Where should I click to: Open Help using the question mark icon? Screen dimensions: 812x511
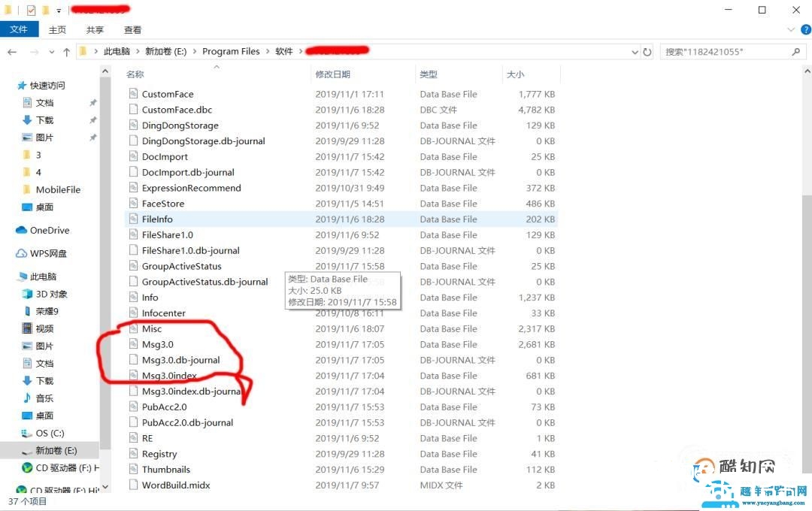click(802, 29)
